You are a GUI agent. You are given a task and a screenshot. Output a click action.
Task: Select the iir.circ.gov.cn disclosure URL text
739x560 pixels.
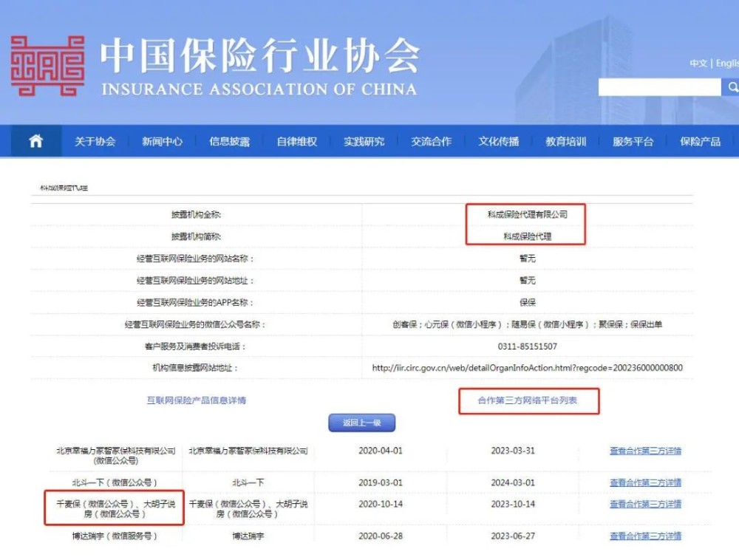pyautogui.click(x=528, y=368)
